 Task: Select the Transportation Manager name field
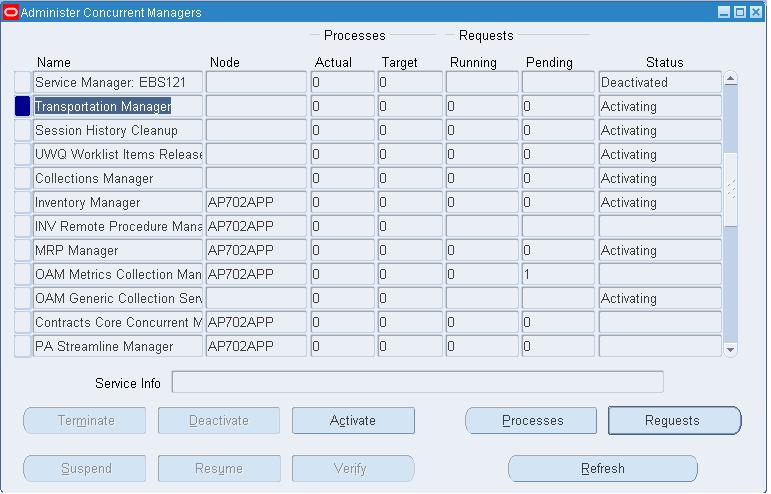tap(118, 106)
